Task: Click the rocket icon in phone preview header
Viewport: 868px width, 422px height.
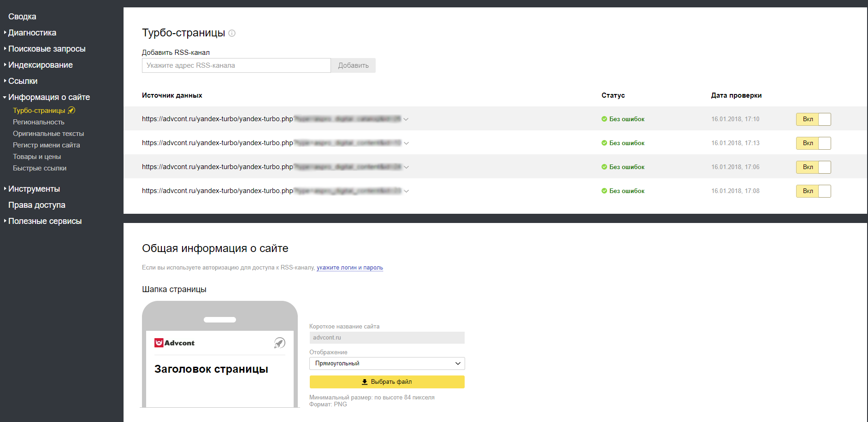Action: tap(279, 343)
